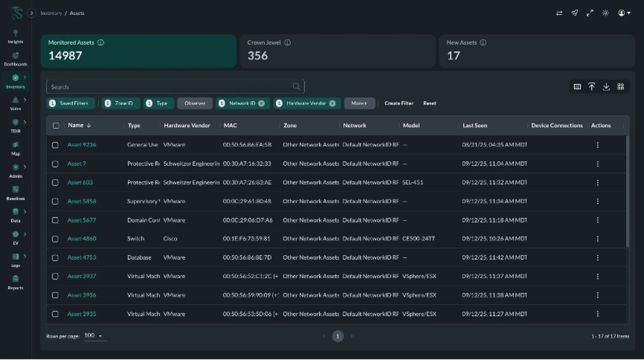Open the Insights section in the sidebar
This screenshot has width=644, height=360.
point(15,36)
